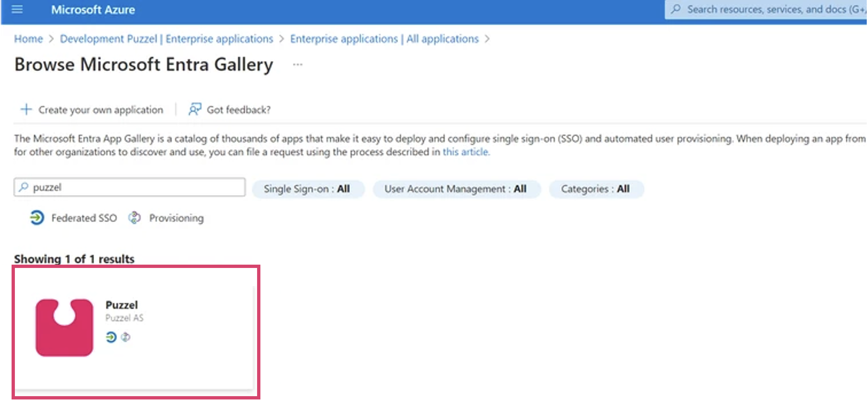This screenshot has width=868, height=416.
Task: Go to Home breadcrumb
Action: 29,39
